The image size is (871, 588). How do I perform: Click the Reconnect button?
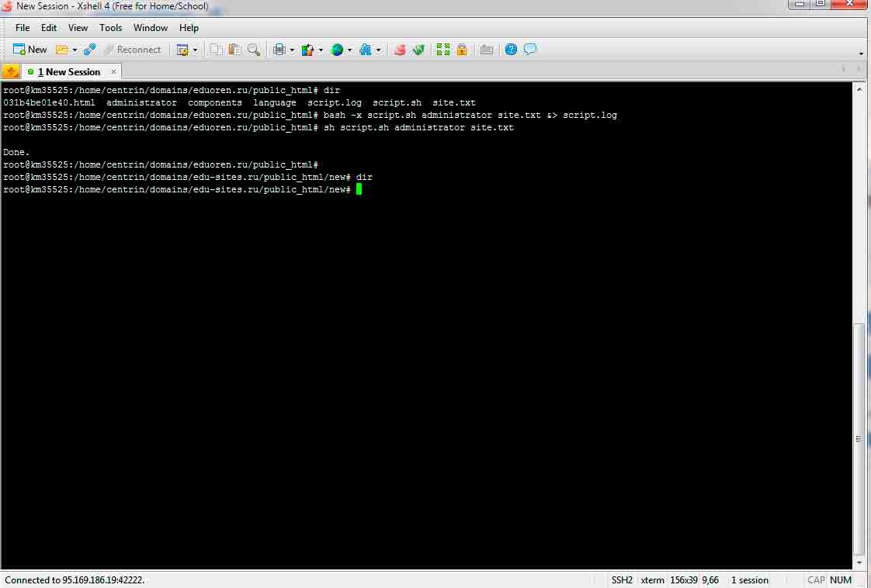[x=133, y=50]
